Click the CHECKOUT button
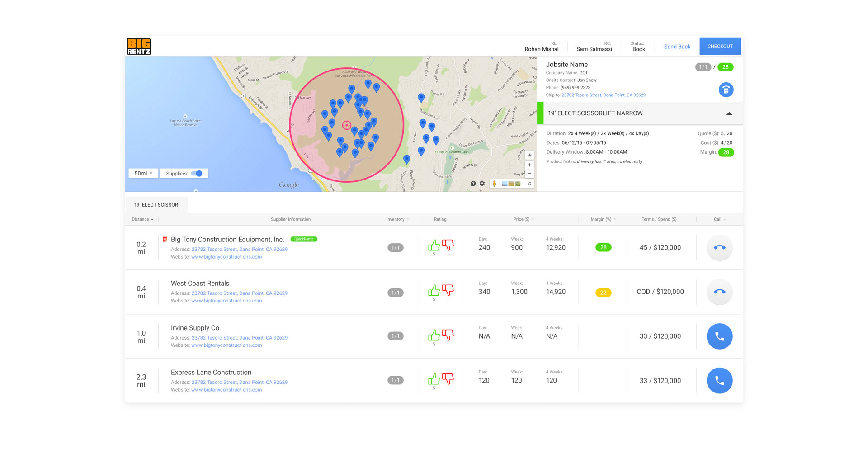The width and height of the screenshot is (868, 449). tap(720, 46)
